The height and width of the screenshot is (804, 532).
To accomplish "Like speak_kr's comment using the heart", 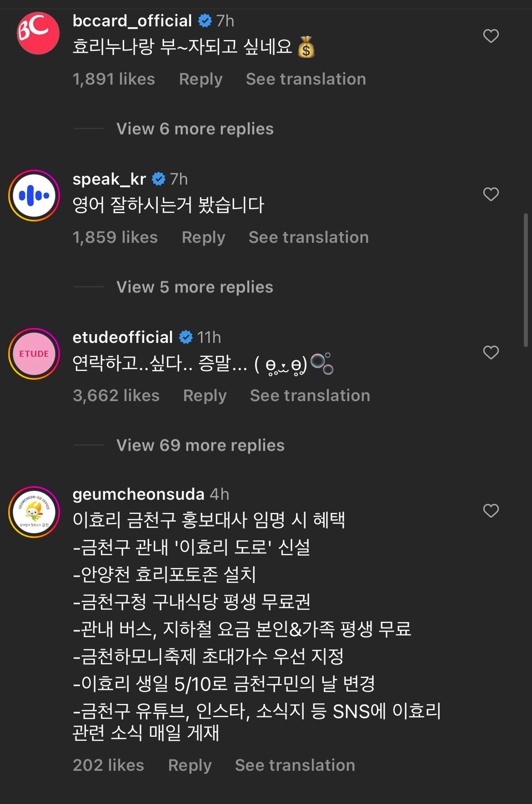I will [491, 194].
